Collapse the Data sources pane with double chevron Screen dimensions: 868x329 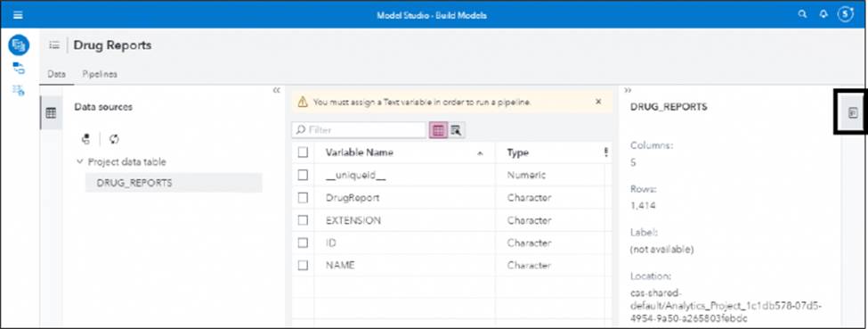click(x=277, y=90)
